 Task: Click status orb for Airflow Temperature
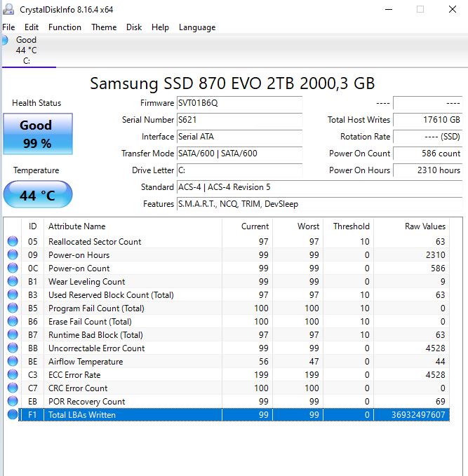coord(13,361)
